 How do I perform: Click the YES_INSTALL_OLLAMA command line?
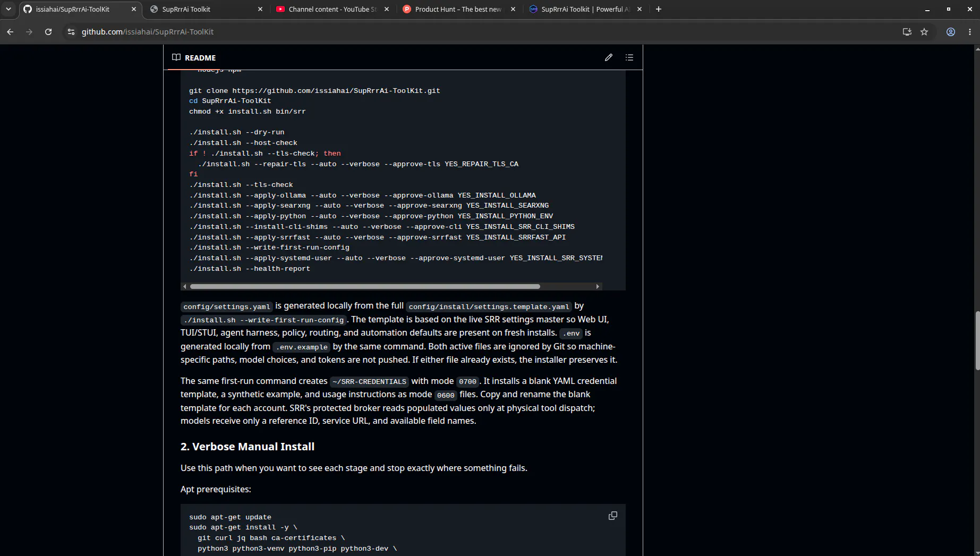pyautogui.click(x=362, y=195)
